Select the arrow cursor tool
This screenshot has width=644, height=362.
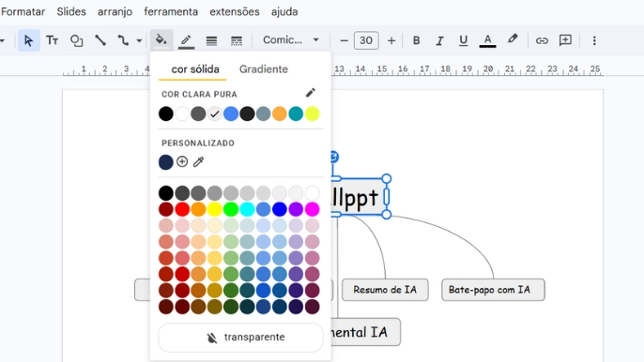29,40
